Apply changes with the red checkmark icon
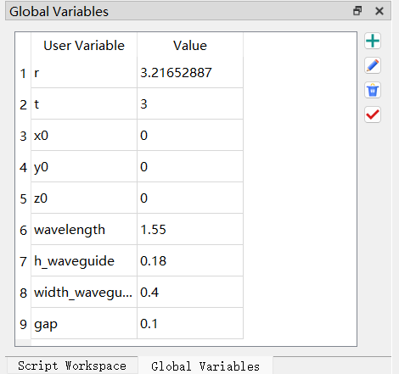The width and height of the screenshot is (399, 374). click(372, 115)
